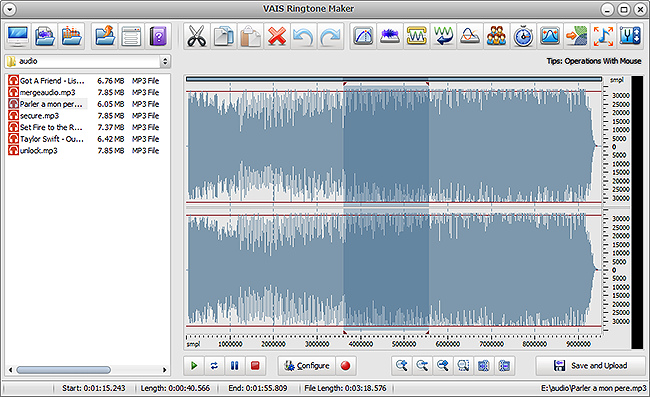Click the fifth zoom toolbar icon

483,366
